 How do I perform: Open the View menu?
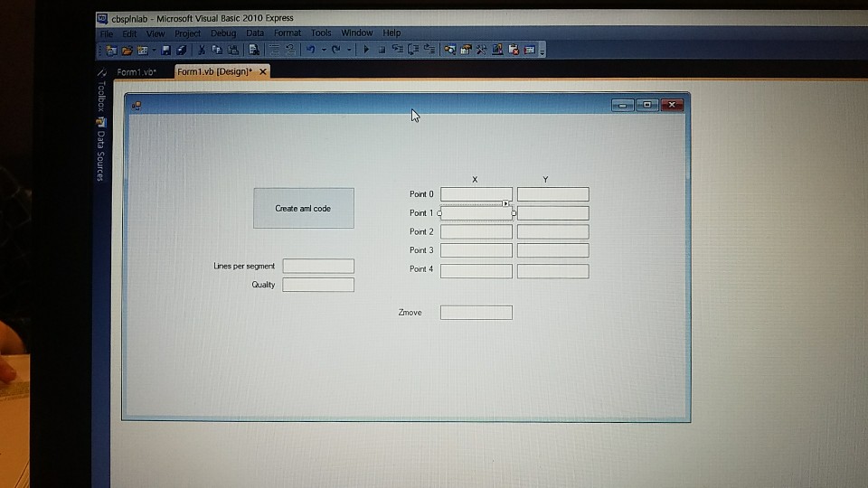tap(156, 33)
